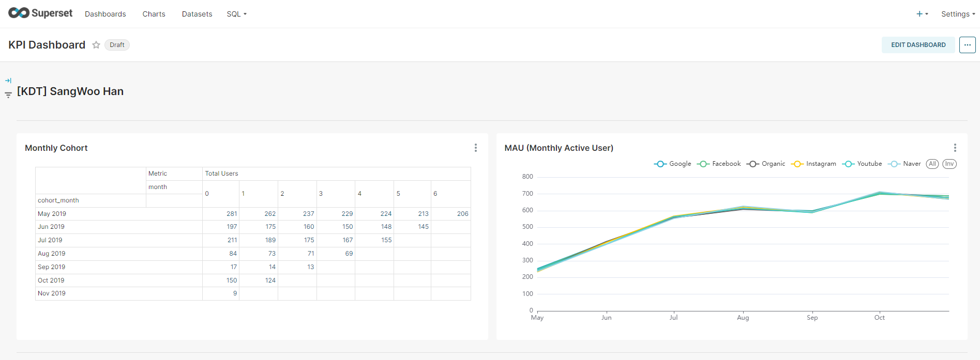Click the Edit Dashboard button
This screenshot has height=360, width=980.
[x=918, y=45]
